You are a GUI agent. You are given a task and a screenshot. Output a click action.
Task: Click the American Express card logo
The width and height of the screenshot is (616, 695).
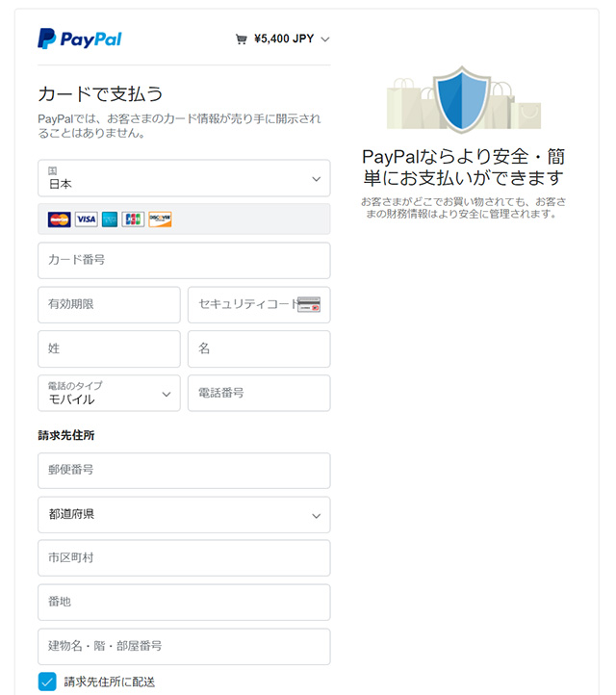(x=110, y=219)
